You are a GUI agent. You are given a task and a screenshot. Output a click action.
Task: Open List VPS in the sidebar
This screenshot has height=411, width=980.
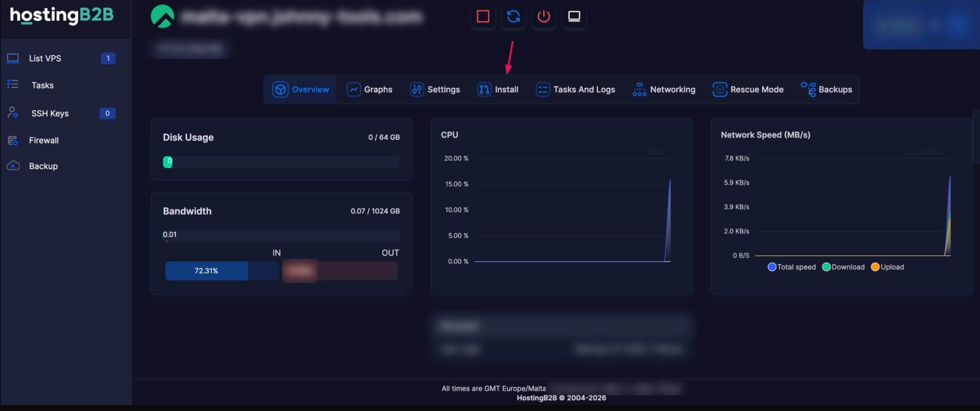click(45, 58)
